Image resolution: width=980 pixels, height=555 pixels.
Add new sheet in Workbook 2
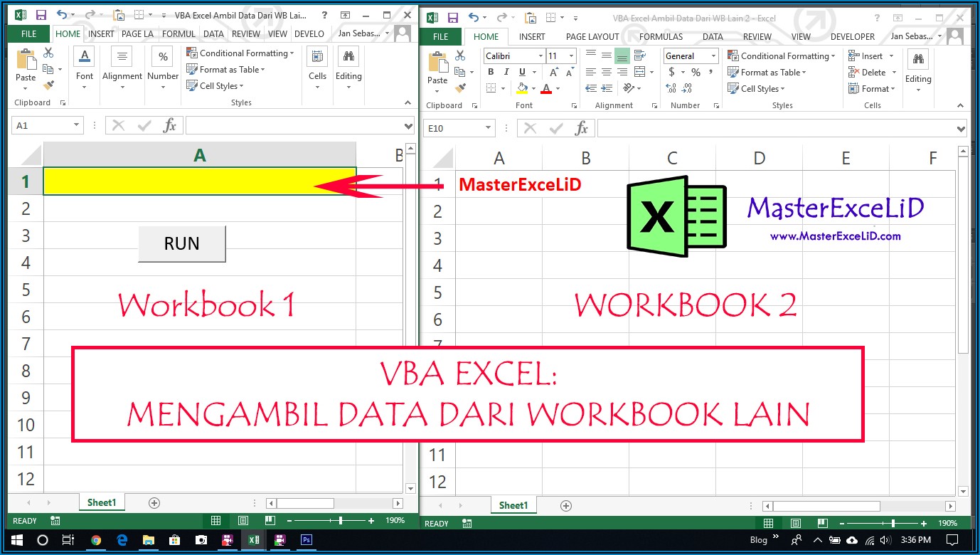coord(566,505)
